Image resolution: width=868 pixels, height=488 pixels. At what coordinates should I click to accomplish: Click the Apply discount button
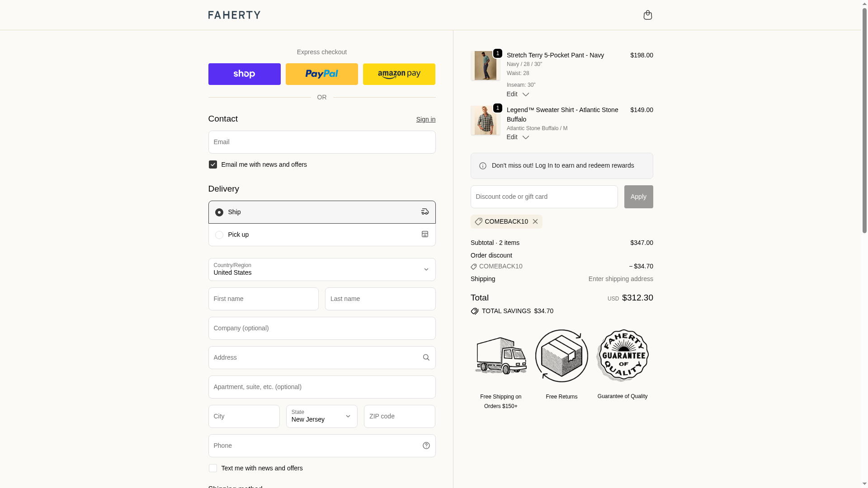pyautogui.click(x=638, y=197)
